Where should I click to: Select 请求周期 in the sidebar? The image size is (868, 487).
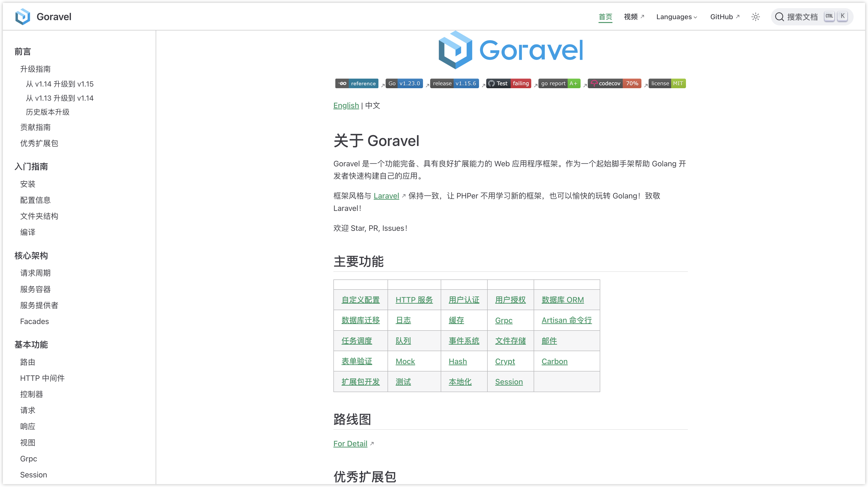(35, 273)
